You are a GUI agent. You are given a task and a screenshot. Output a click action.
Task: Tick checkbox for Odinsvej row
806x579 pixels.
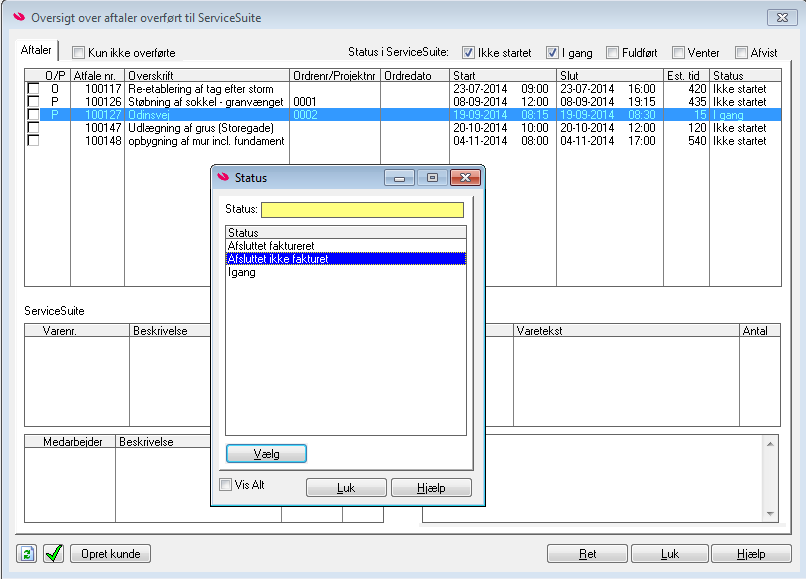(x=33, y=114)
